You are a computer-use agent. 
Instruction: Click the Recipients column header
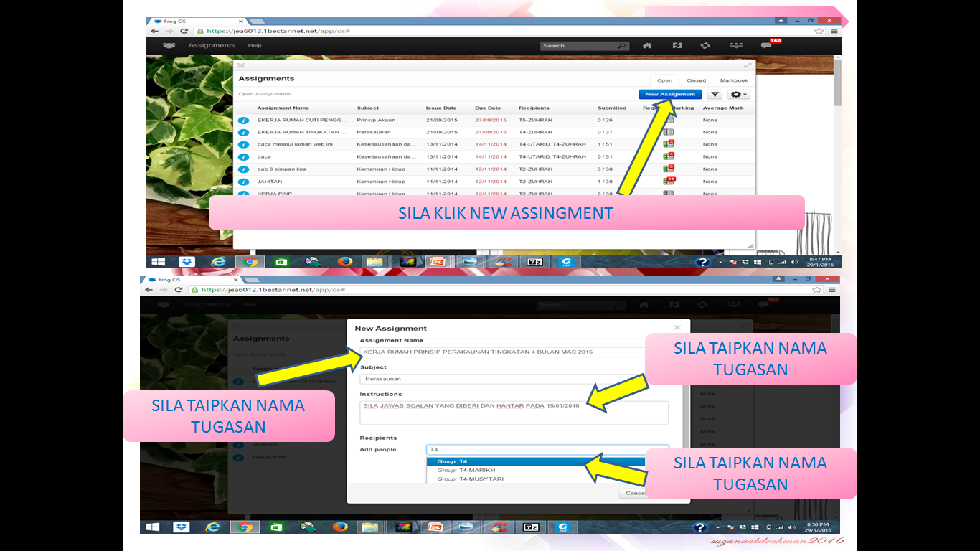(x=534, y=108)
